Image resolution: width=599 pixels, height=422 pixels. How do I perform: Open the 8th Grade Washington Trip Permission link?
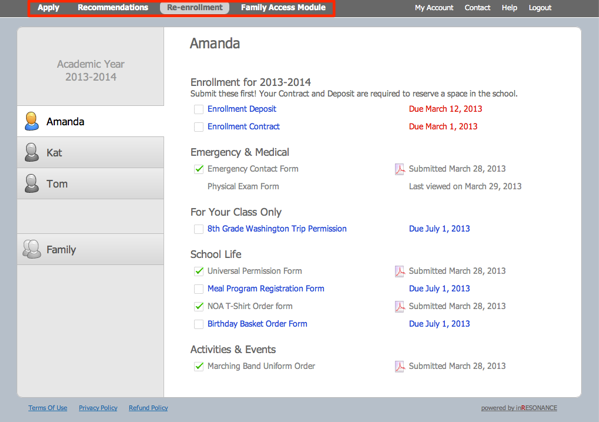tap(277, 229)
